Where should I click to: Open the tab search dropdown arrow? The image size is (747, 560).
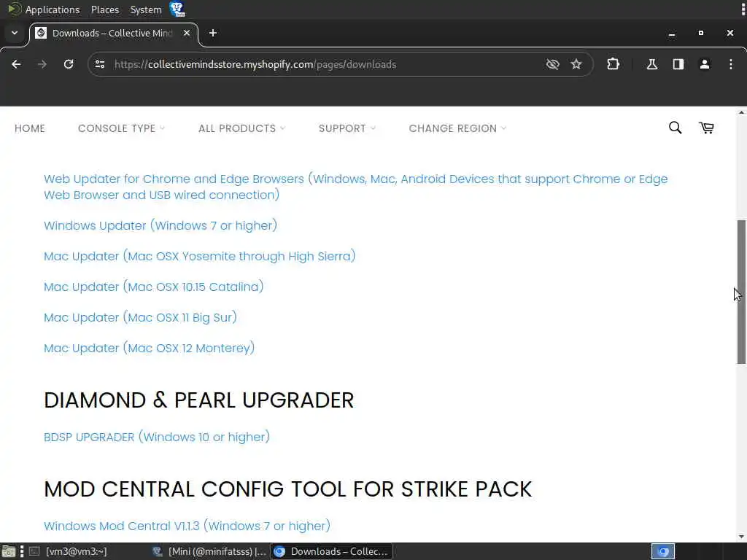click(x=15, y=33)
